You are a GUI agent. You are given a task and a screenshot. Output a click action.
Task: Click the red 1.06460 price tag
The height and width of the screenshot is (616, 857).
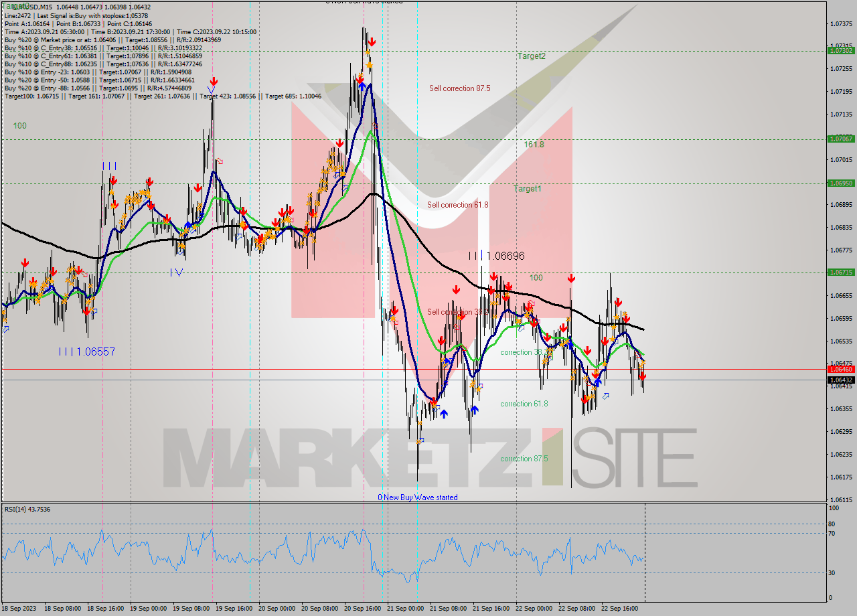(840, 369)
